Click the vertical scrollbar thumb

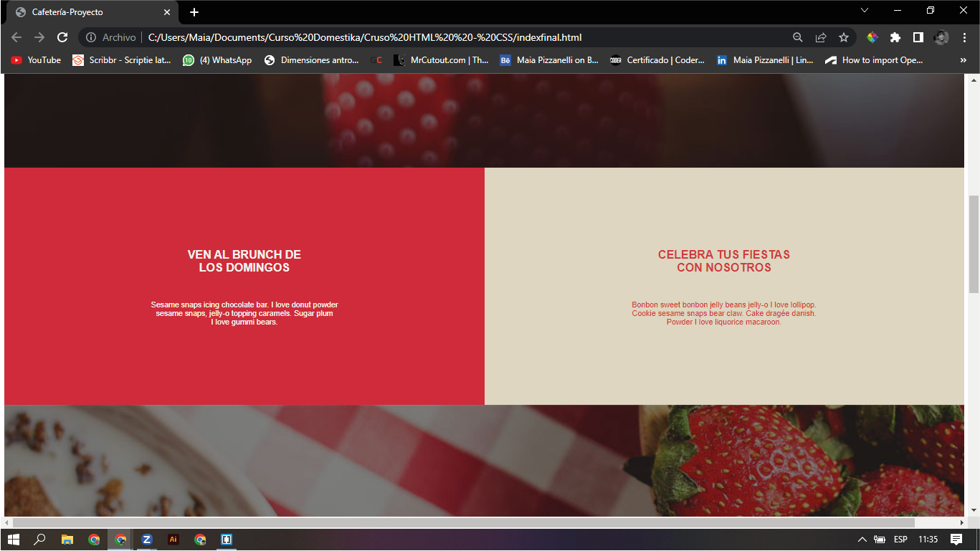(974, 244)
